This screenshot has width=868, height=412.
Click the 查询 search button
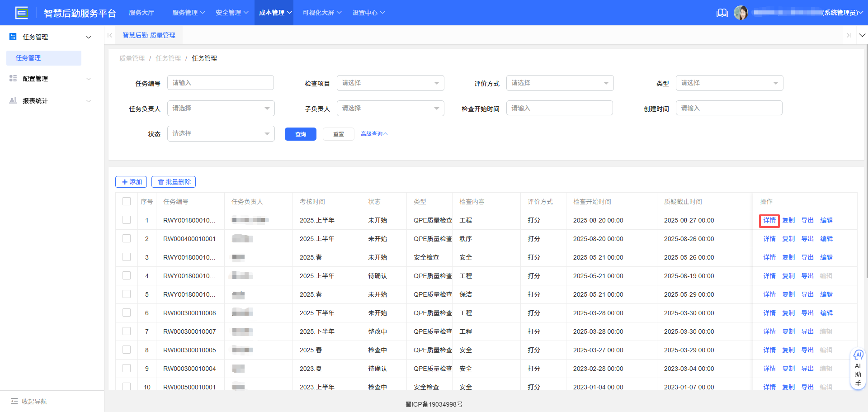point(300,134)
